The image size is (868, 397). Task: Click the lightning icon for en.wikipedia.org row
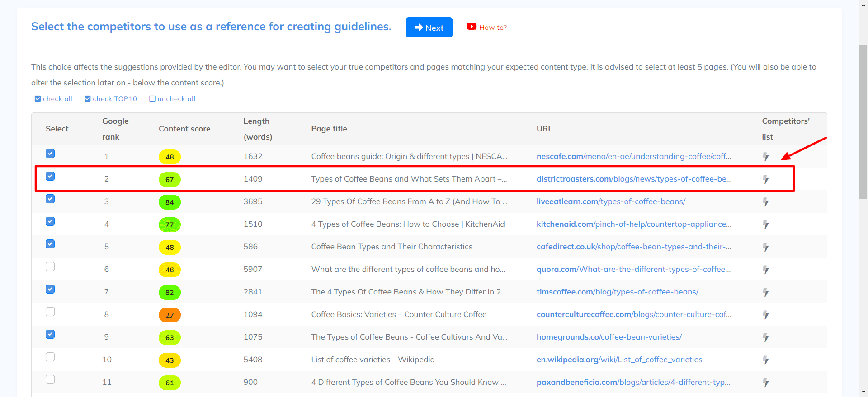pos(765,360)
